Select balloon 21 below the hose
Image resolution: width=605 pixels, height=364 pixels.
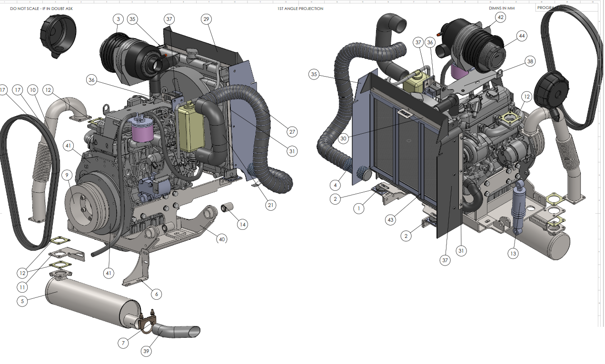(x=270, y=205)
